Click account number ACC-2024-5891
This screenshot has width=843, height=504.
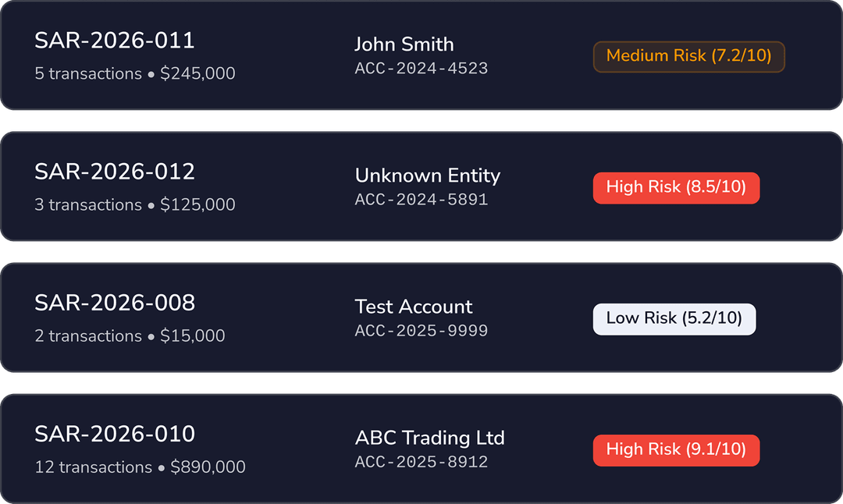[421, 200]
